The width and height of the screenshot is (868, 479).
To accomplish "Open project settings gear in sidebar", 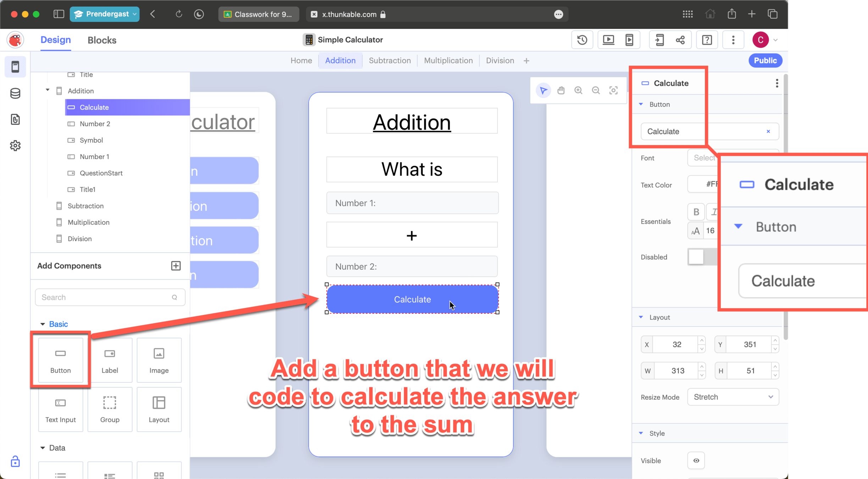I will coord(15,145).
